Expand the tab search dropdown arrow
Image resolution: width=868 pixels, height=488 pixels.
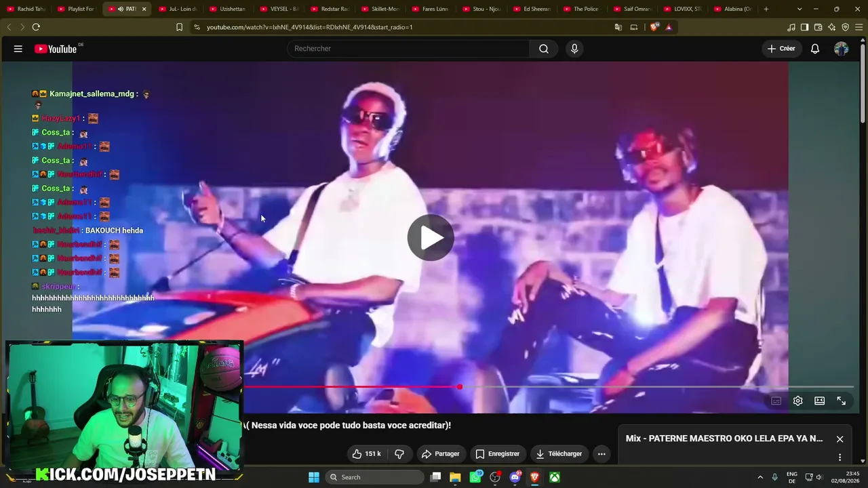coord(800,9)
